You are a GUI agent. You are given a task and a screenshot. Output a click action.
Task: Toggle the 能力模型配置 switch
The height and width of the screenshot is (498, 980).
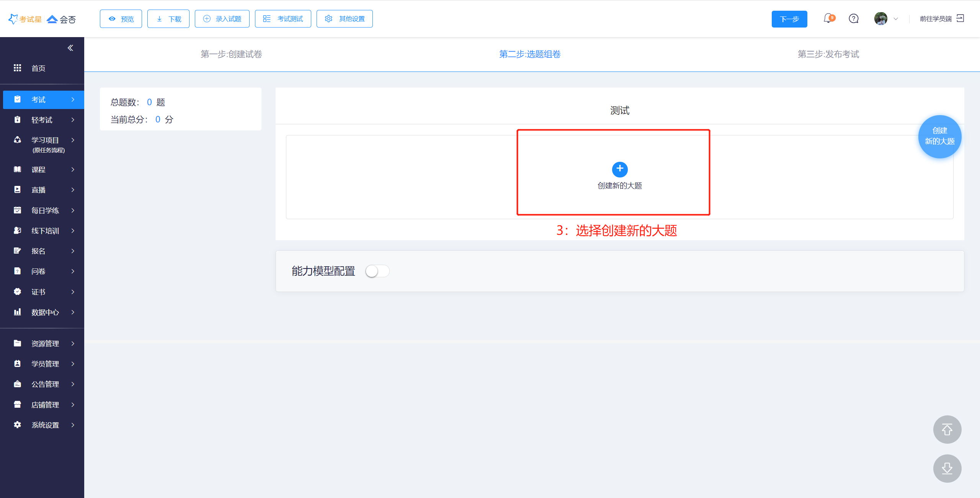coord(377,271)
